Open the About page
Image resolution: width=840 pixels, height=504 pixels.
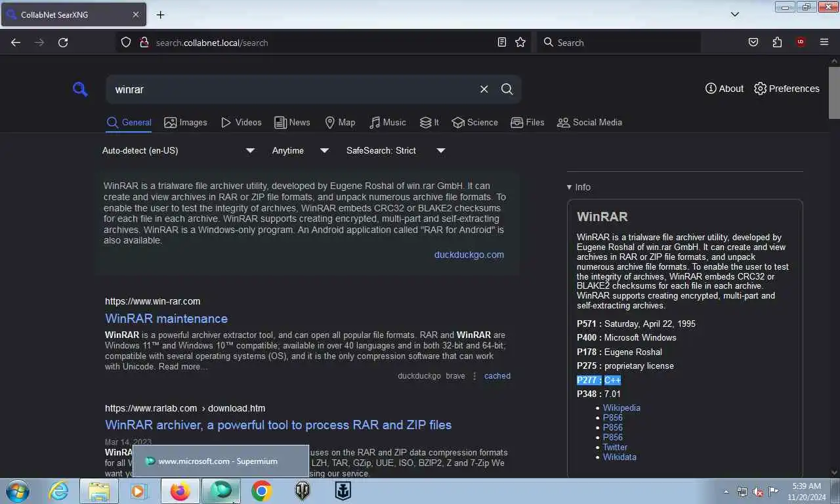click(x=724, y=89)
